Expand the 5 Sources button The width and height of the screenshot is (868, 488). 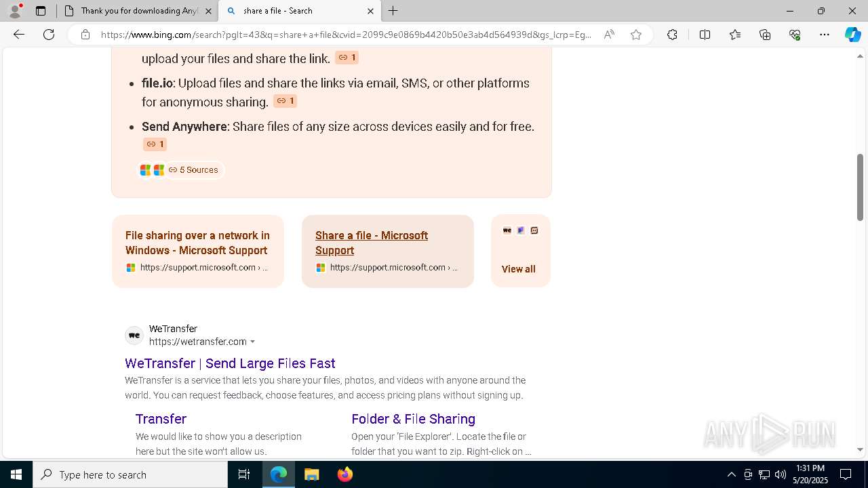[x=180, y=170]
